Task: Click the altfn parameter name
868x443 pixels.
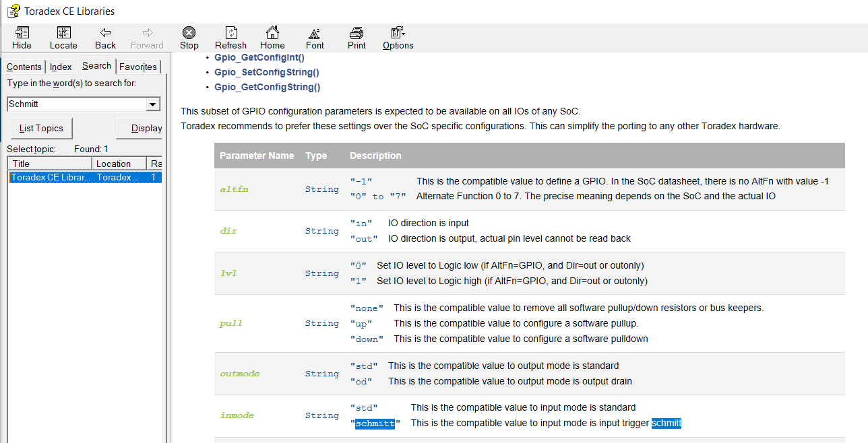Action: tap(234, 189)
